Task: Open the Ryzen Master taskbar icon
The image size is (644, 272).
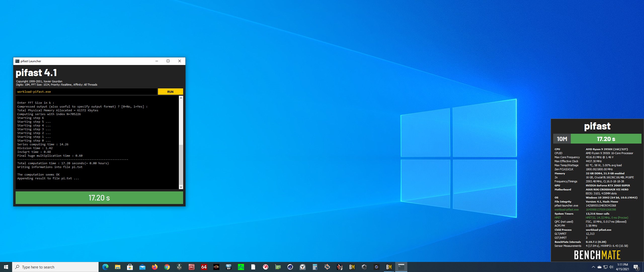Action: (x=216, y=267)
